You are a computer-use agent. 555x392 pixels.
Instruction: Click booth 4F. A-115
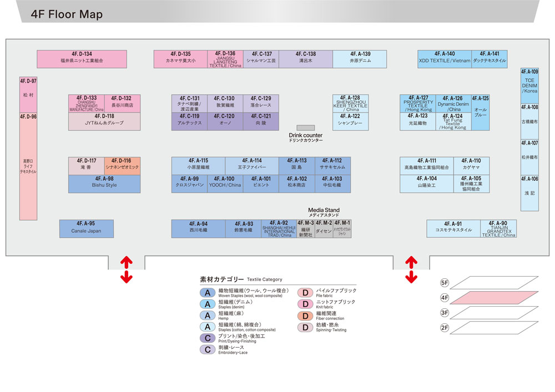coord(198,166)
